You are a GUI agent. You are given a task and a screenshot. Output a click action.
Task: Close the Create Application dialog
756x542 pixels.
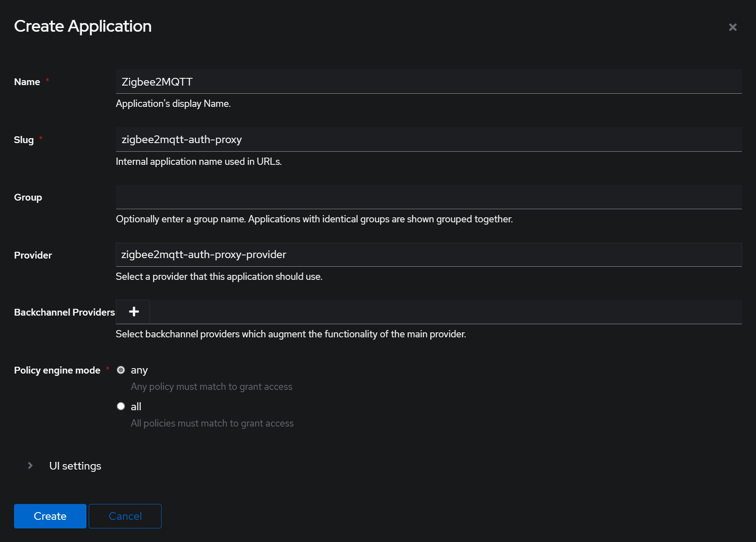(x=732, y=27)
